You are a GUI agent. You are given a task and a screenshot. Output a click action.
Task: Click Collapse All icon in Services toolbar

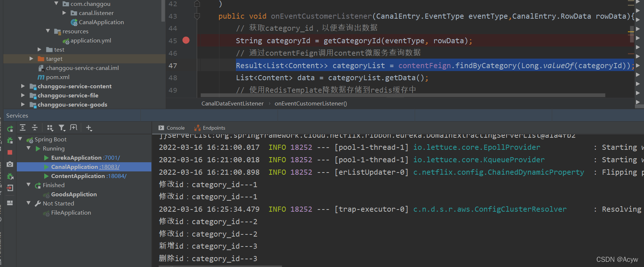pos(35,127)
